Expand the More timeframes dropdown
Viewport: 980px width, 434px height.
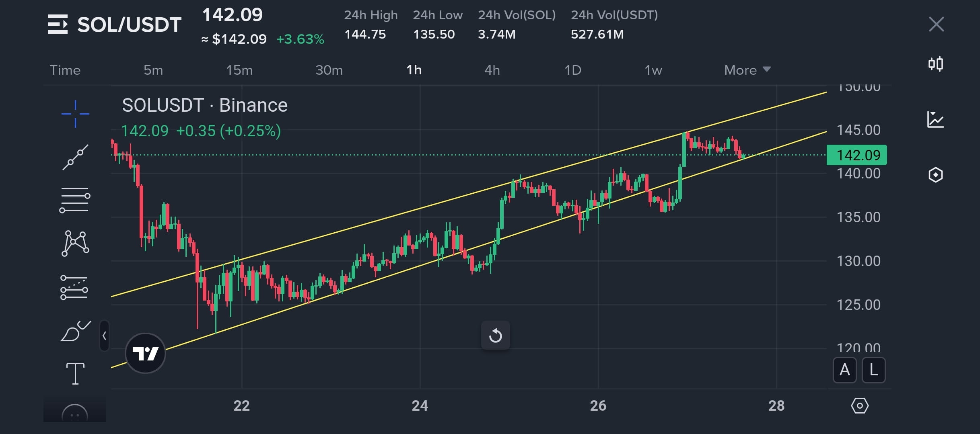(x=747, y=70)
